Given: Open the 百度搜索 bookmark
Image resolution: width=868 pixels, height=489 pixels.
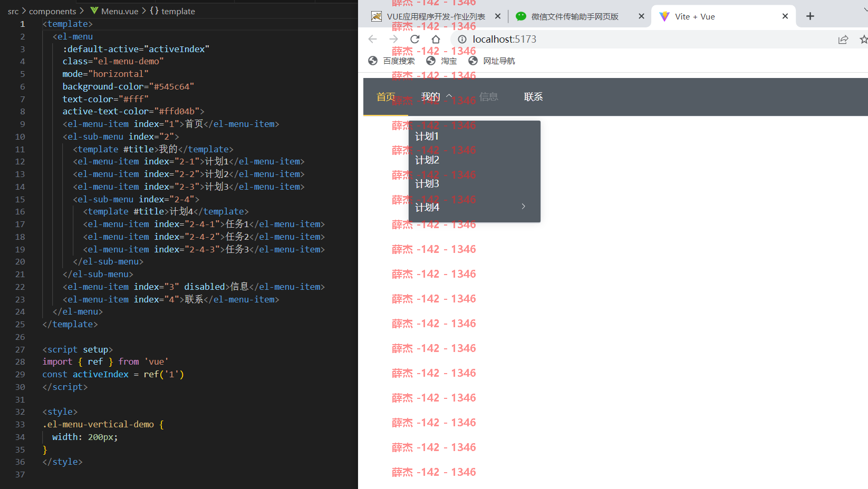Looking at the screenshot, I should (391, 61).
